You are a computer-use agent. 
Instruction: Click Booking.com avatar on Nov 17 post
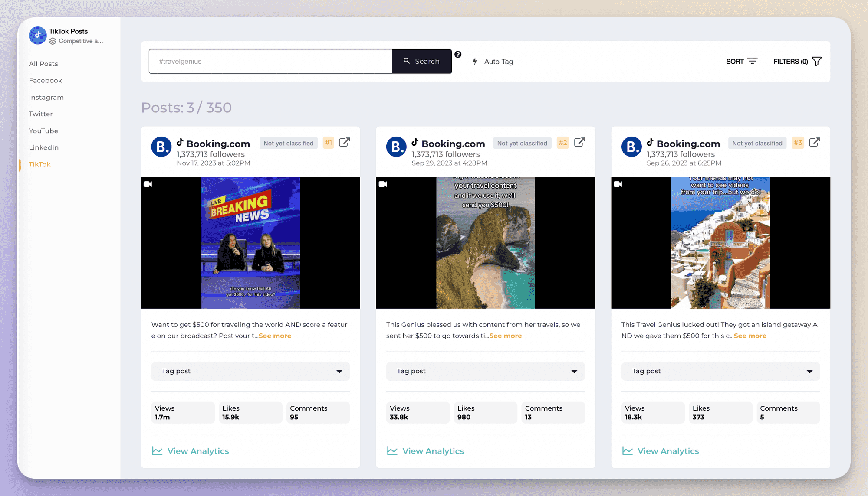pos(161,147)
